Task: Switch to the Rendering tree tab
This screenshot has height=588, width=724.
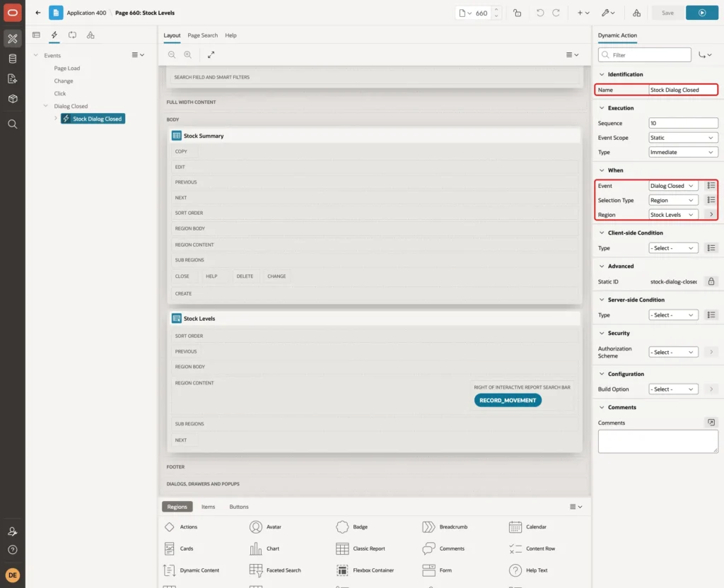Action: 37,35
